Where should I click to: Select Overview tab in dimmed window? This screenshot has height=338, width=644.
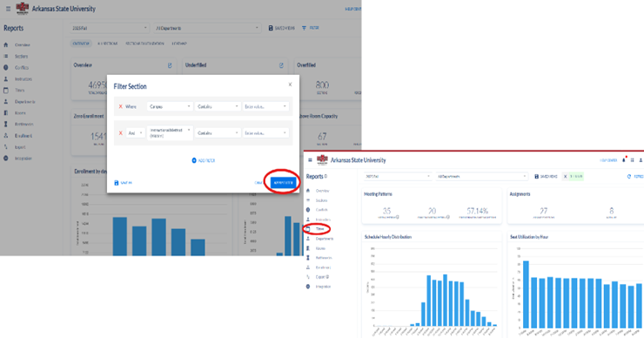[81, 44]
